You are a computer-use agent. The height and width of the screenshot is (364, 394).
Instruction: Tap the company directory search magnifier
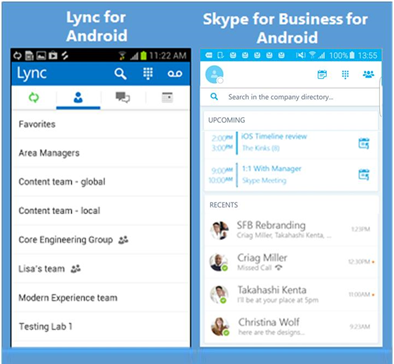(x=214, y=97)
